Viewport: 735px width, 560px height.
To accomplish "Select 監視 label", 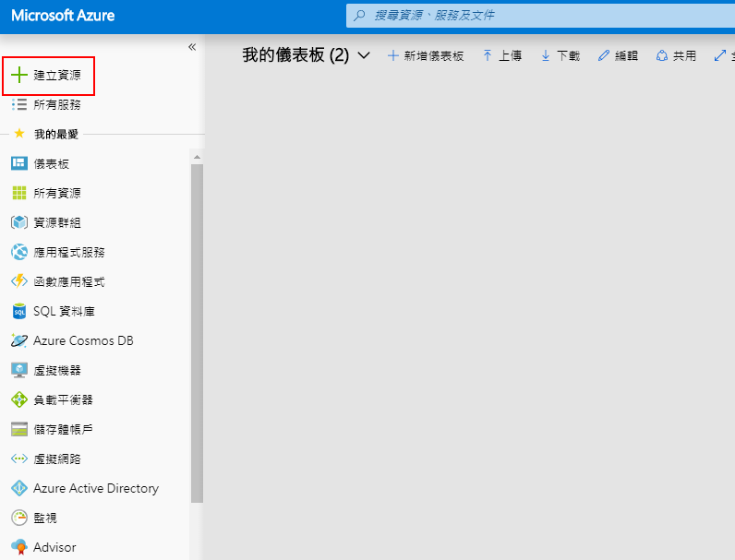I will coord(45,518).
